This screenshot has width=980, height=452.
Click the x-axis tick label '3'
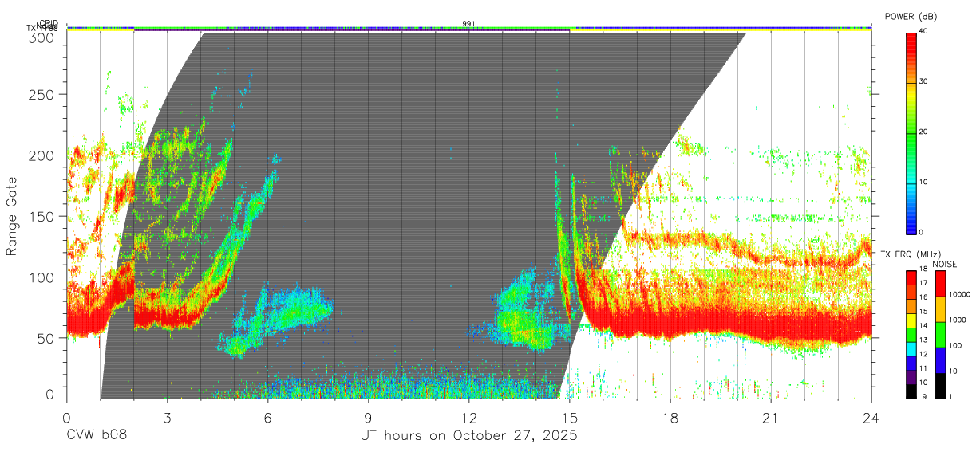click(x=167, y=418)
